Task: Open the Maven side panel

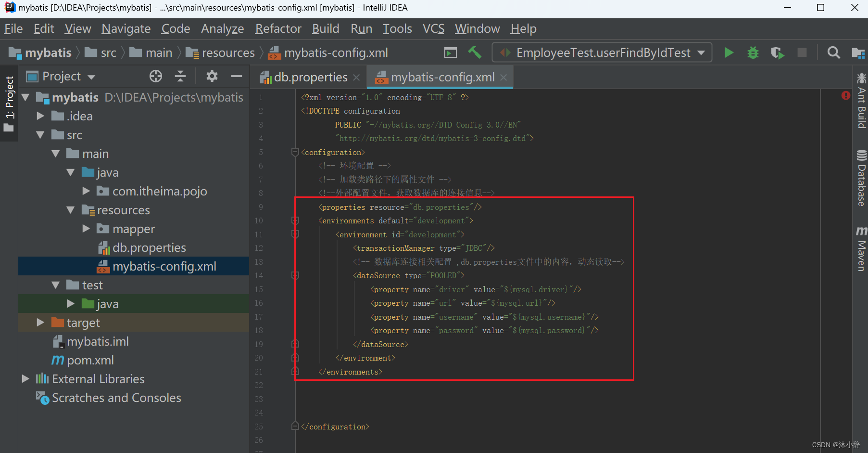Action: point(861,248)
